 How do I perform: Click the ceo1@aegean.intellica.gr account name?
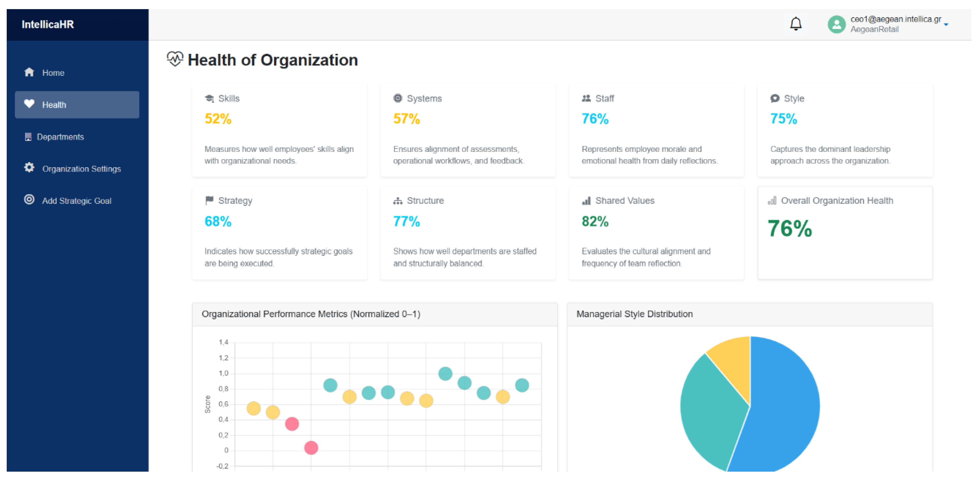point(895,19)
